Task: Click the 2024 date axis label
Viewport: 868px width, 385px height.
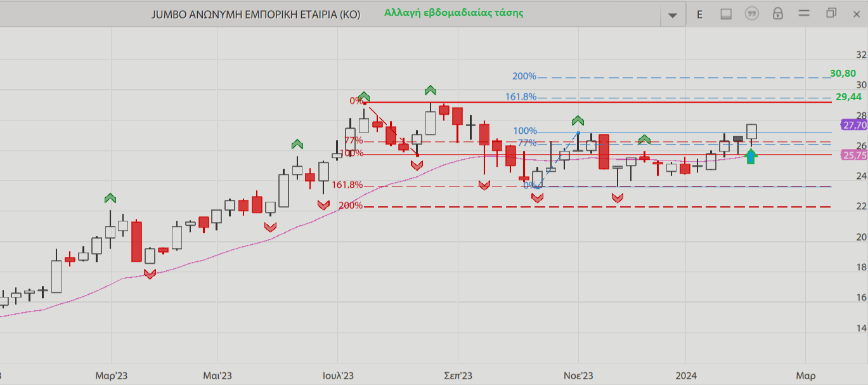Action: [x=685, y=375]
